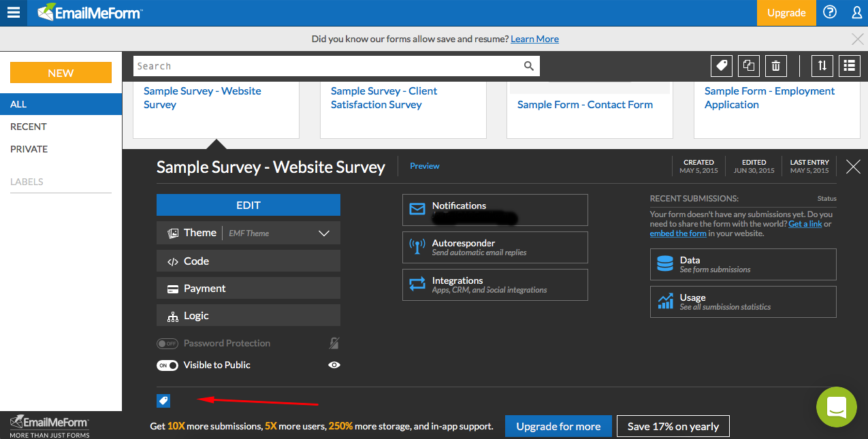Click the blue EDIT button

pos(248,205)
